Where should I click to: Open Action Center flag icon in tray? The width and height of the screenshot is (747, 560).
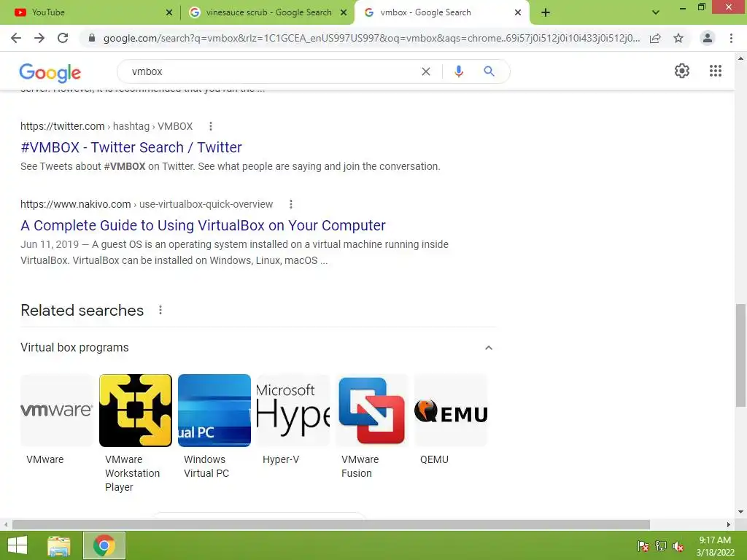tap(643, 546)
